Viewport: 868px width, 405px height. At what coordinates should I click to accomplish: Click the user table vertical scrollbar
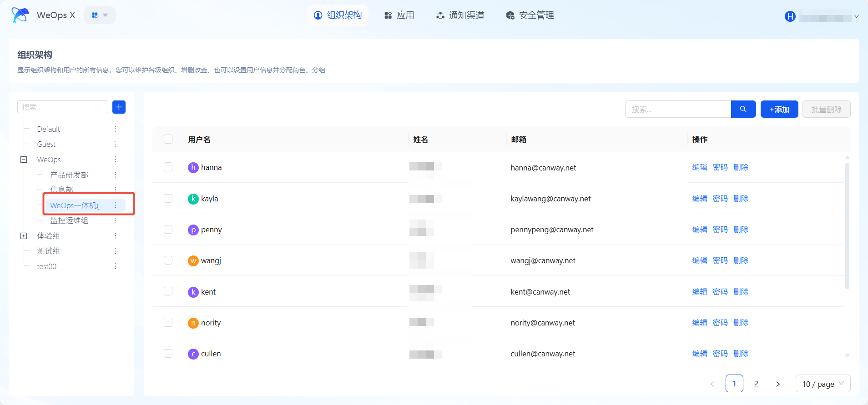pyautogui.click(x=847, y=226)
